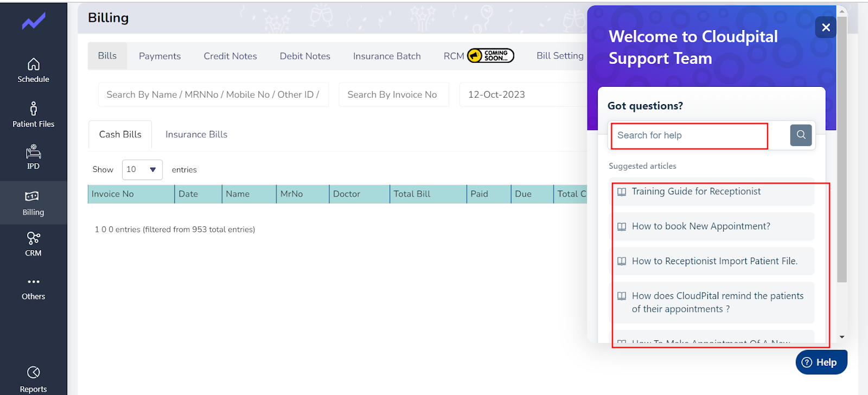Image resolution: width=868 pixels, height=395 pixels.
Task: Sort by the Due column header
Action: 532,194
